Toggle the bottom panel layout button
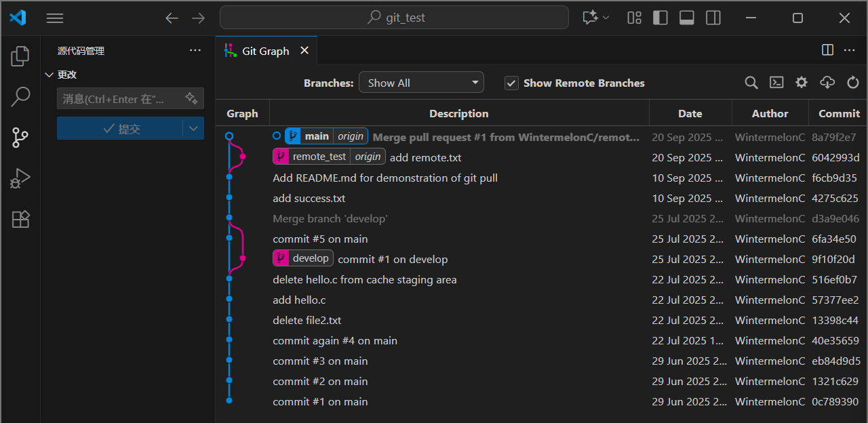Screen dimensions: 868x423 click(x=686, y=18)
